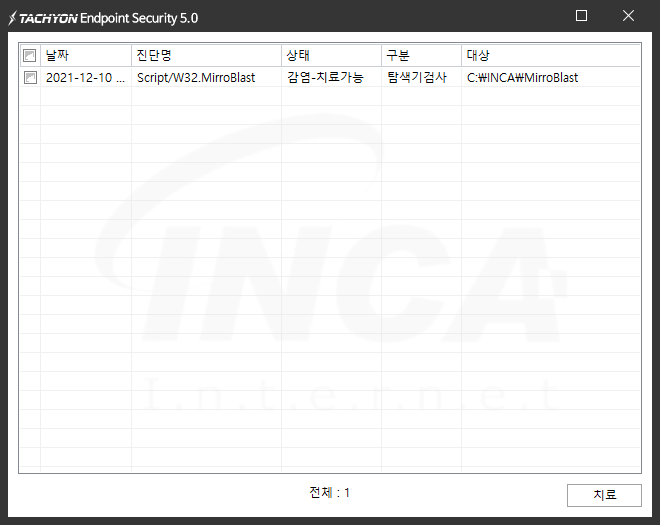Click the C:₩INCA₩MirroBlast target path

point(522,77)
